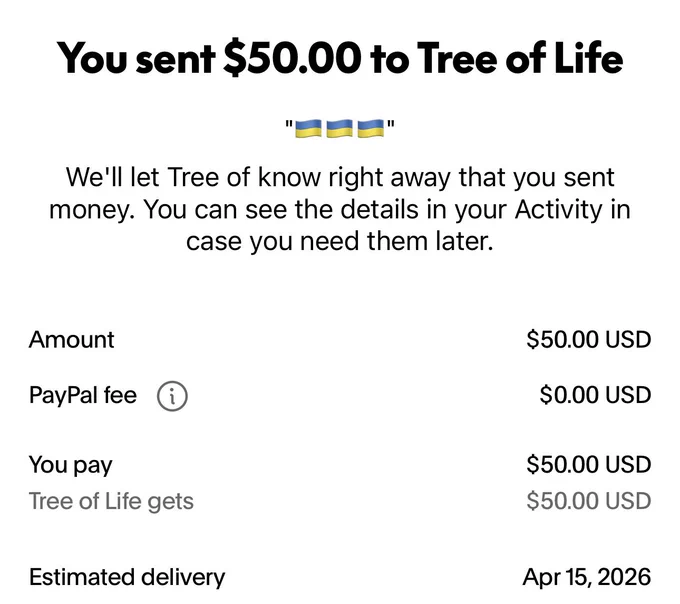
Task: Click the "We'll let Tree of know" line
Action: click(340, 177)
